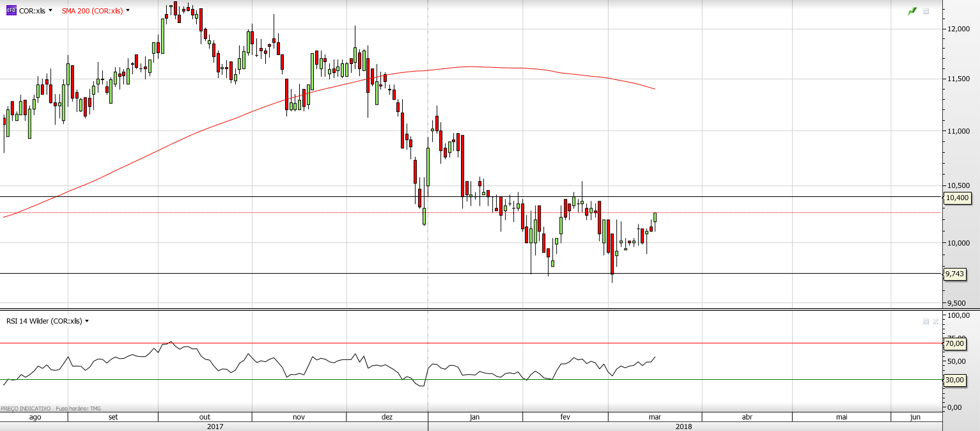Click the 'mar' month on time axis

[x=655, y=417]
